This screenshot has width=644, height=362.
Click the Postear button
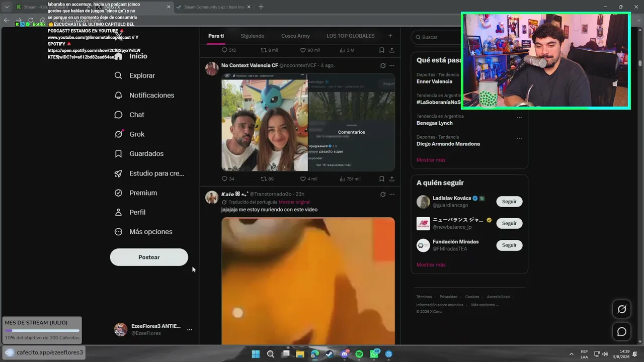[149, 257]
